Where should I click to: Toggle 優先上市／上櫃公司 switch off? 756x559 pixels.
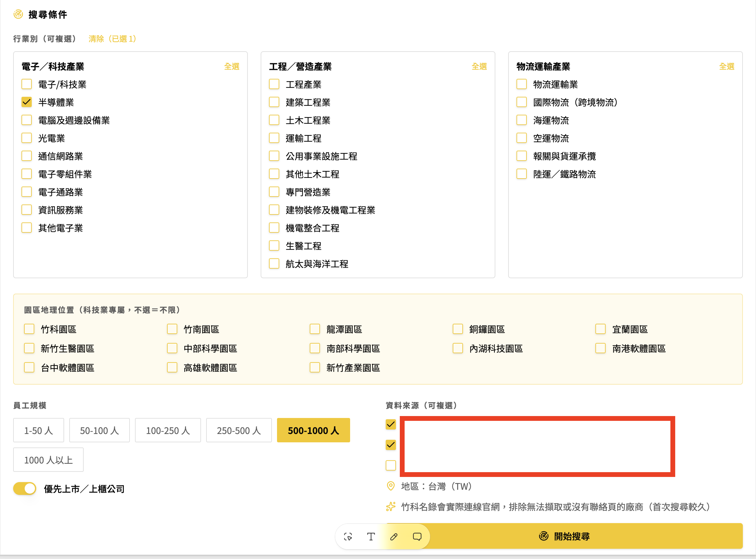tap(25, 488)
